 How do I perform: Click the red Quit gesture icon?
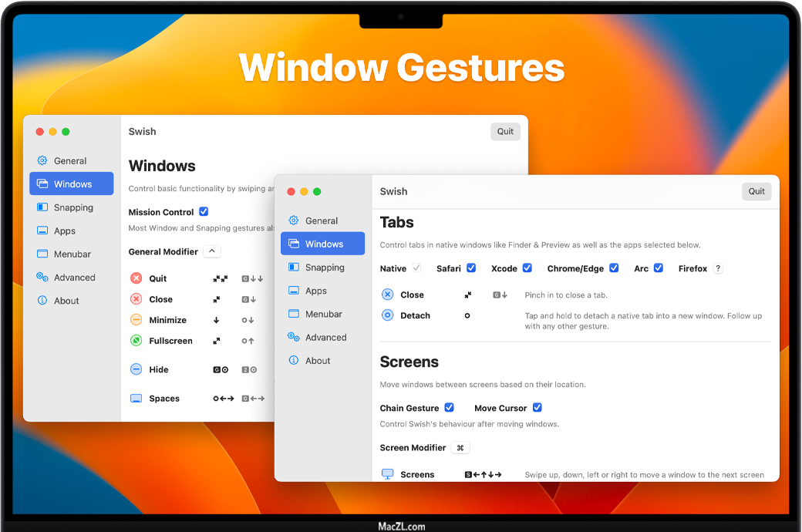click(136, 278)
